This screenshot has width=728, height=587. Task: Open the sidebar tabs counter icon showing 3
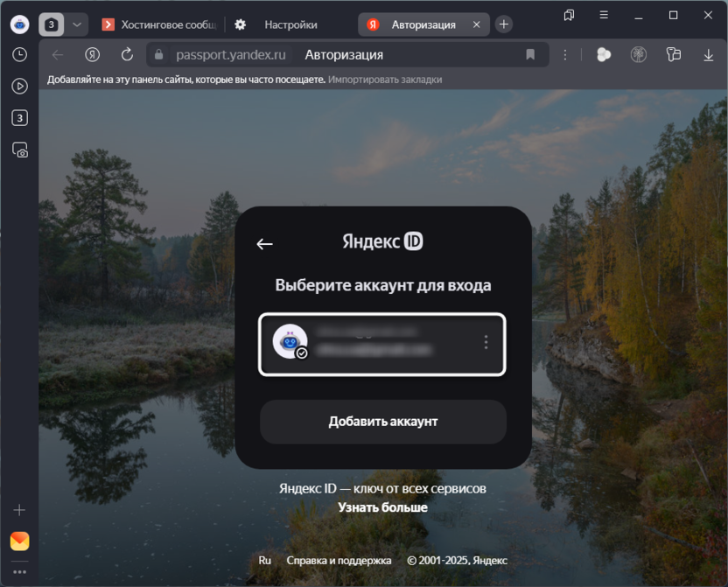point(19,118)
